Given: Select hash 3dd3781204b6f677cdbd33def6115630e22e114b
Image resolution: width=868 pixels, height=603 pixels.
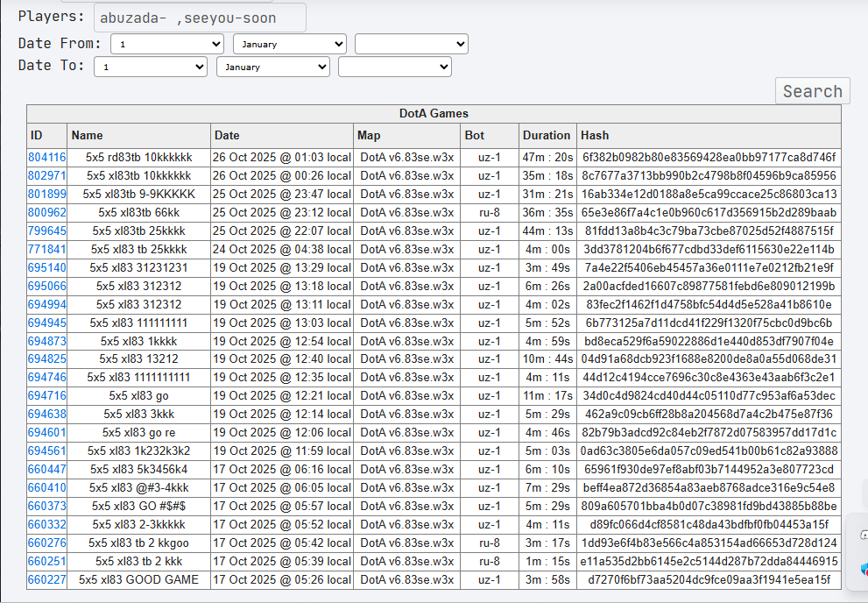Looking at the screenshot, I should pyautogui.click(x=709, y=249).
